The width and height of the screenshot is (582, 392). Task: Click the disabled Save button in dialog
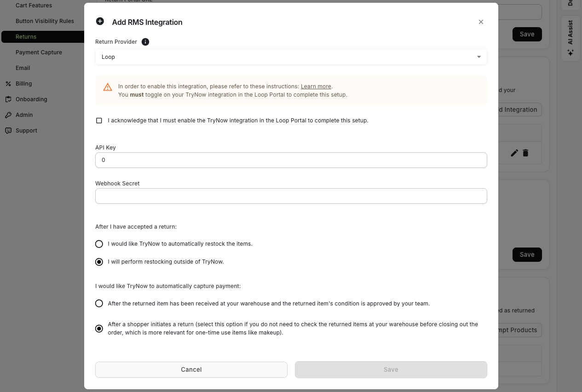pyautogui.click(x=391, y=369)
